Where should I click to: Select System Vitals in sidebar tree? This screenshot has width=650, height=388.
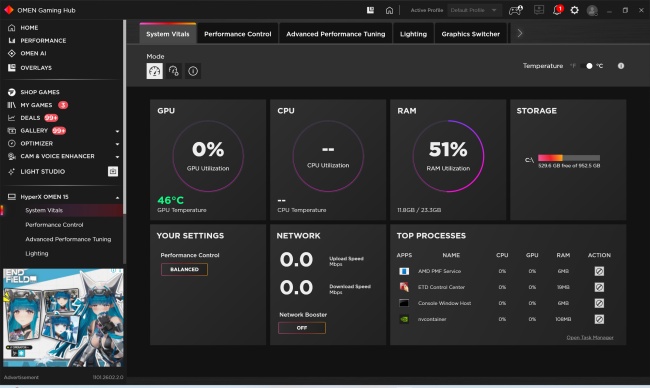pos(44,210)
